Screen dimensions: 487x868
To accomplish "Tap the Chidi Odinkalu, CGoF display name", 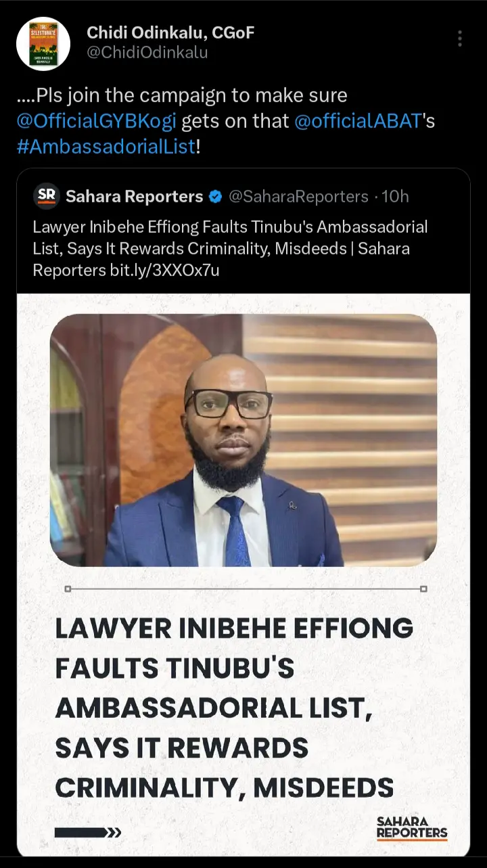I will [x=170, y=31].
